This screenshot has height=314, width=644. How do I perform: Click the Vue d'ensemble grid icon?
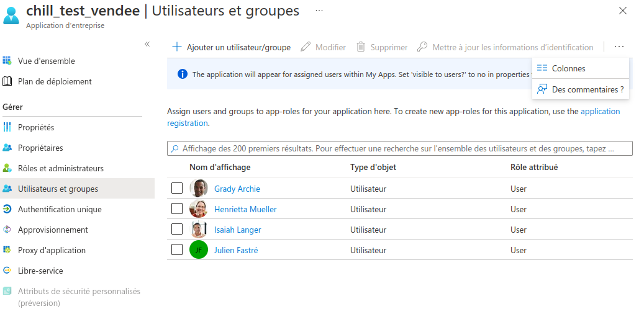point(7,61)
